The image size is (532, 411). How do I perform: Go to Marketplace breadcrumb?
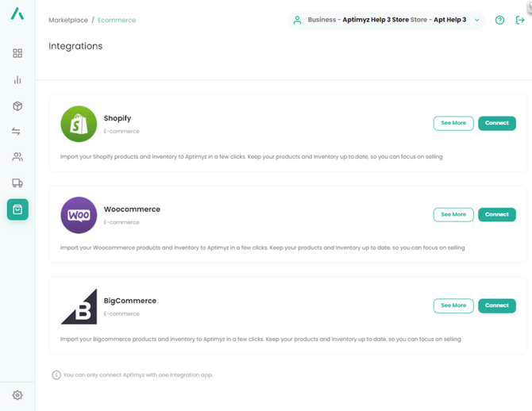coord(68,21)
